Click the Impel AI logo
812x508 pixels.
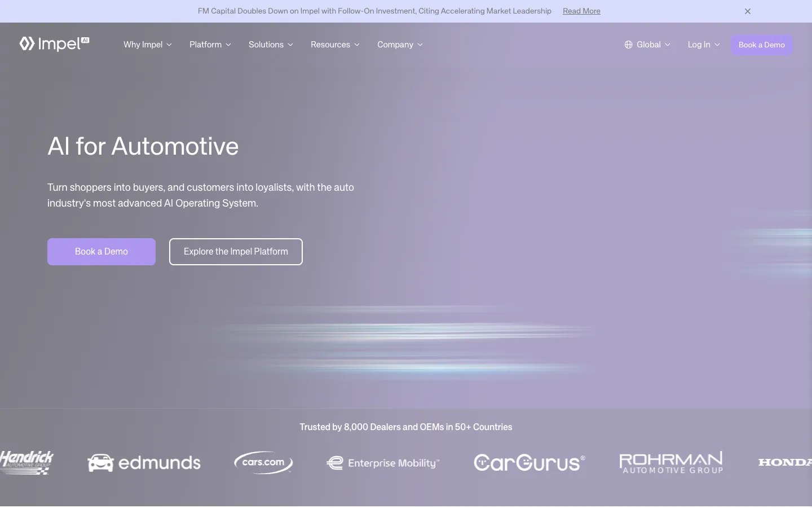[54, 44]
